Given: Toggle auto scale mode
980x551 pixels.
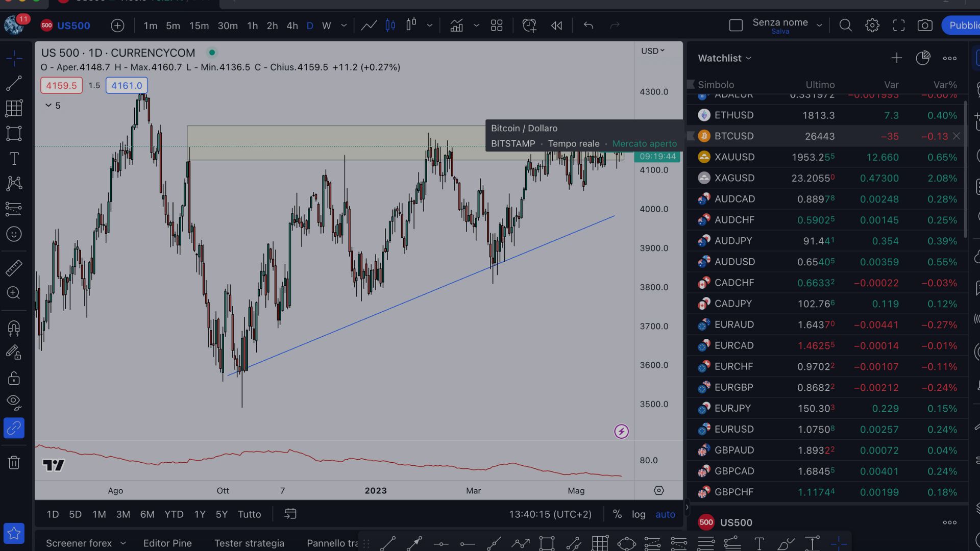Looking at the screenshot, I should 665,514.
